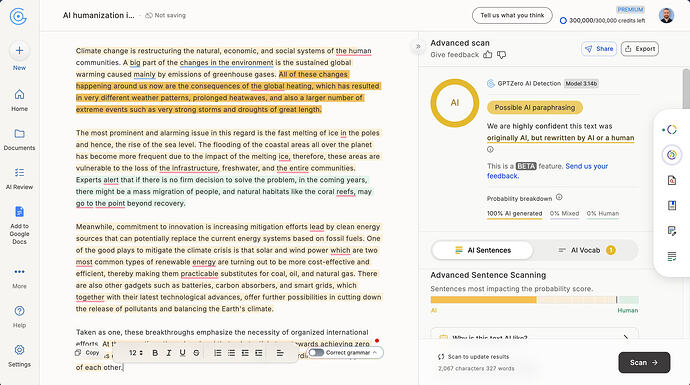Insert a numbered list
This screenshot has height=385, width=690.
[x=217, y=353]
